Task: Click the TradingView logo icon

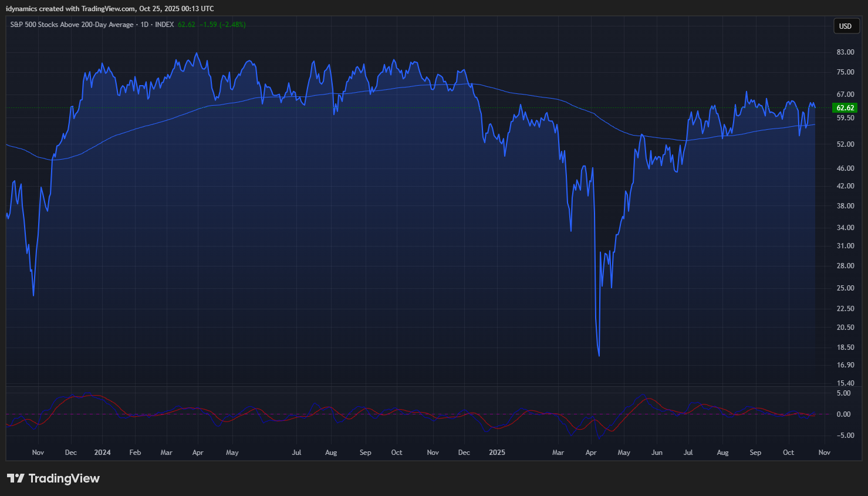Action: click(16, 478)
